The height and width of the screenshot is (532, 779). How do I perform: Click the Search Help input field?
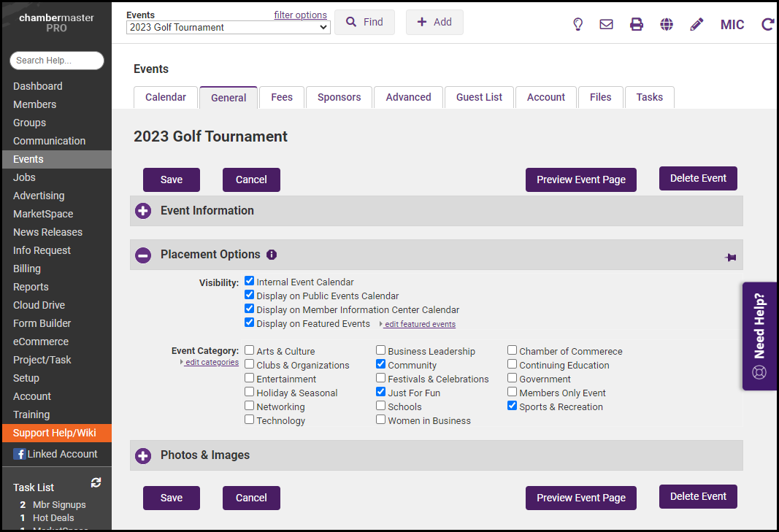57,61
